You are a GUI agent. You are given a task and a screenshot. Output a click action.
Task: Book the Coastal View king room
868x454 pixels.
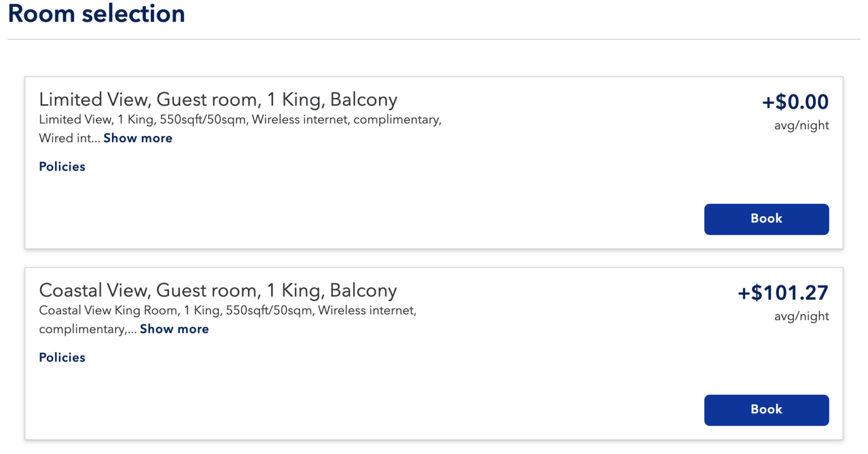[766, 410]
